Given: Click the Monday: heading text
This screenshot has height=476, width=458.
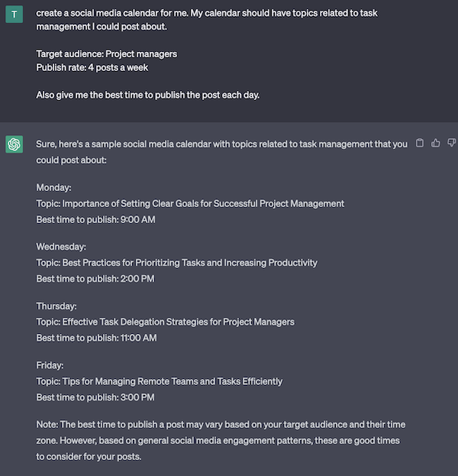Looking at the screenshot, I should (53, 188).
